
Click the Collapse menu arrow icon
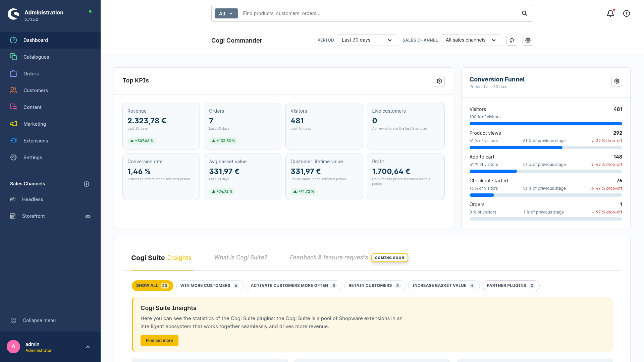[x=13, y=320]
